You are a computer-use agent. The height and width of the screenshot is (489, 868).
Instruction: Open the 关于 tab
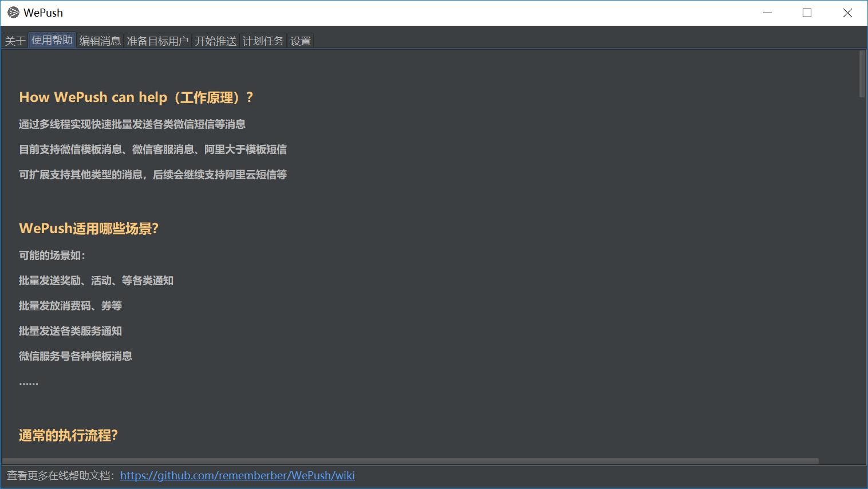[x=15, y=41]
